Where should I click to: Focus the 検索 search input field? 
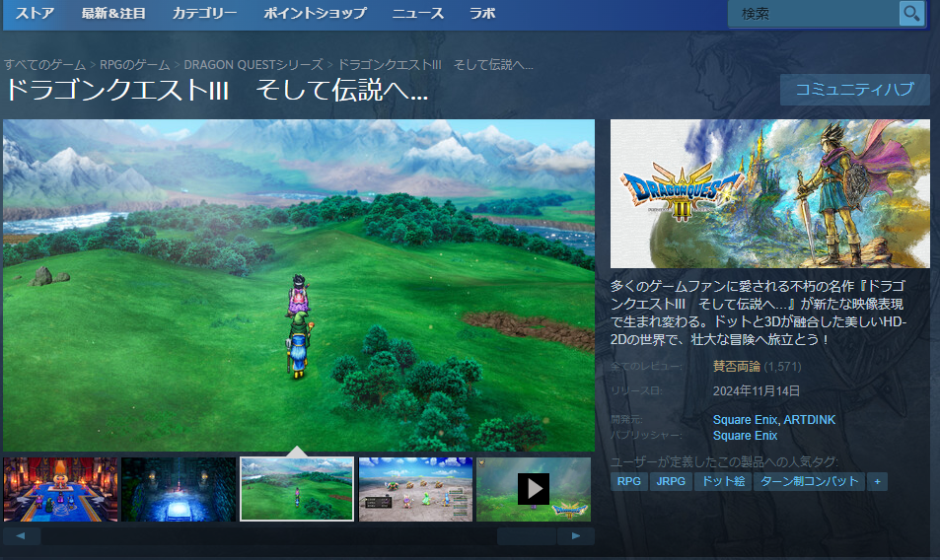point(814,13)
